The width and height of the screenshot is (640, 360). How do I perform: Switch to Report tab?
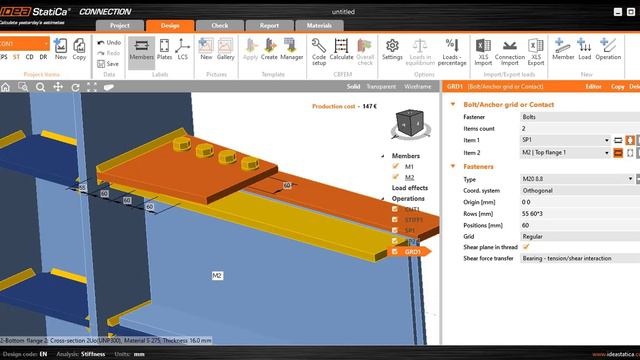point(269,25)
